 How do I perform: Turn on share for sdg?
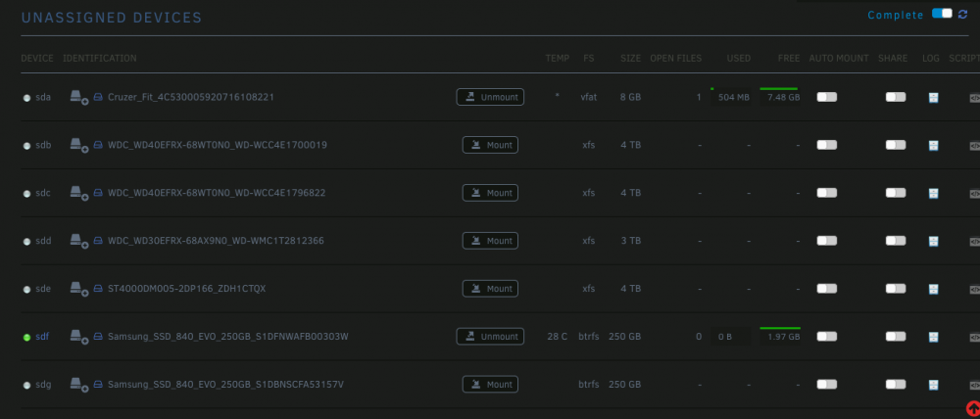(896, 385)
